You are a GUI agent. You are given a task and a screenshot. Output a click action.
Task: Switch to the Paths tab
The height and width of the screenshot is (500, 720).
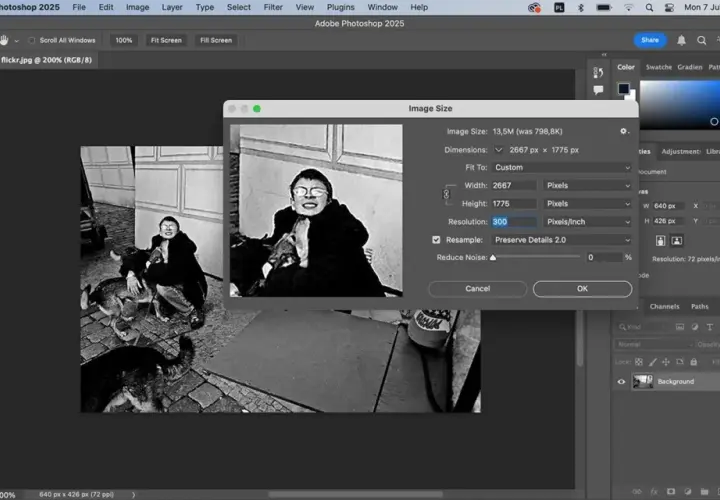[x=699, y=306]
